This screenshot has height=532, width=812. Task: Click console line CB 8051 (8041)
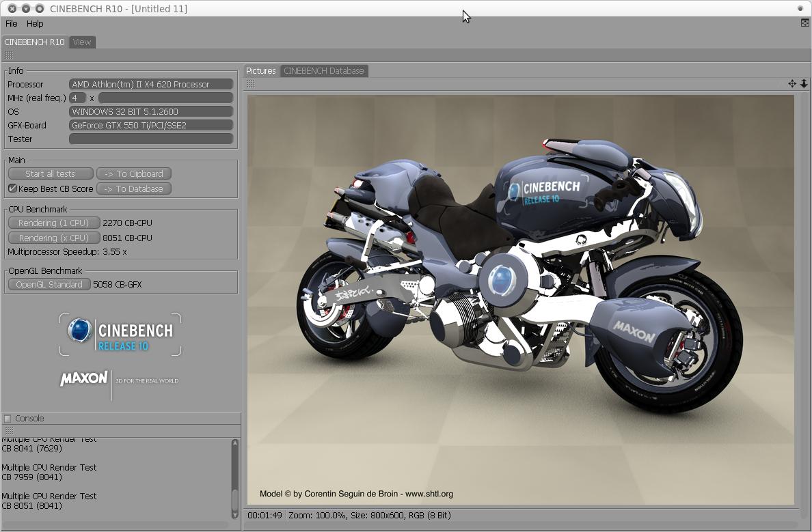pyautogui.click(x=32, y=505)
